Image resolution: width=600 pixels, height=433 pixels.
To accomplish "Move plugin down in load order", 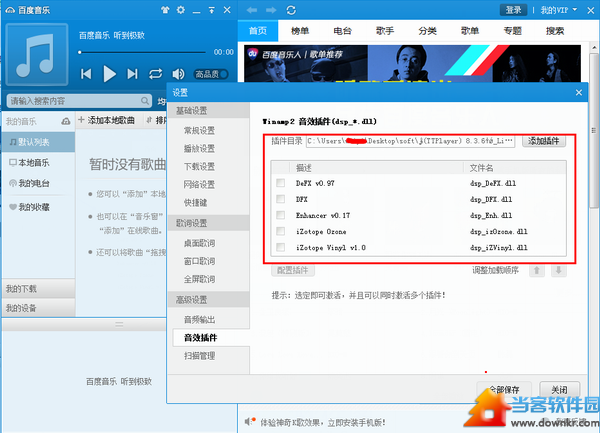I will point(559,270).
